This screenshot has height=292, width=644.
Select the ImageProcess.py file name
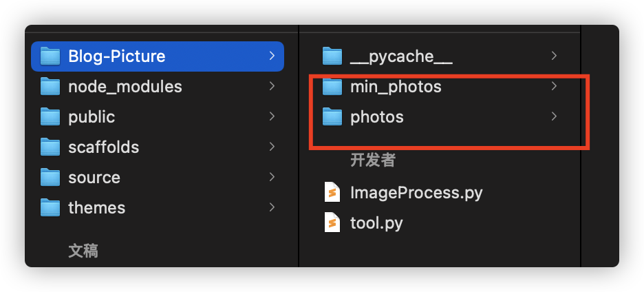coord(416,192)
